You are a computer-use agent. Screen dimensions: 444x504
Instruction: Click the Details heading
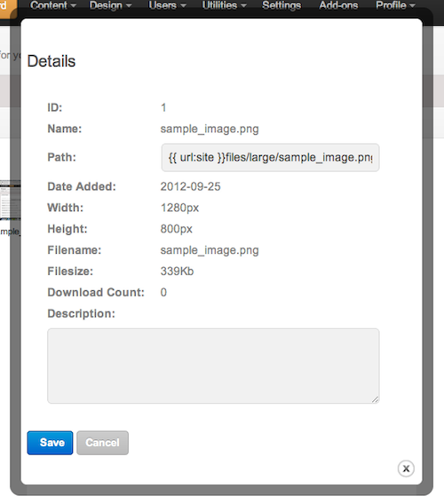pos(52,61)
